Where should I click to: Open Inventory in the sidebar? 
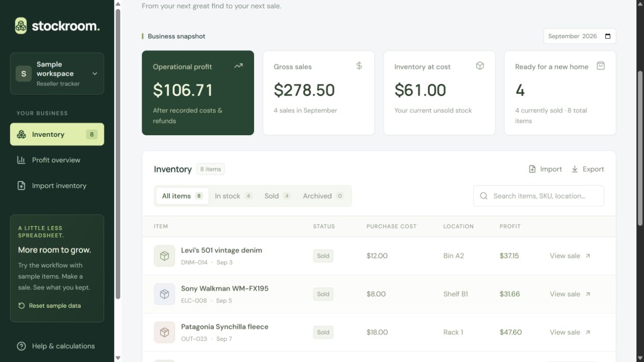(x=57, y=134)
